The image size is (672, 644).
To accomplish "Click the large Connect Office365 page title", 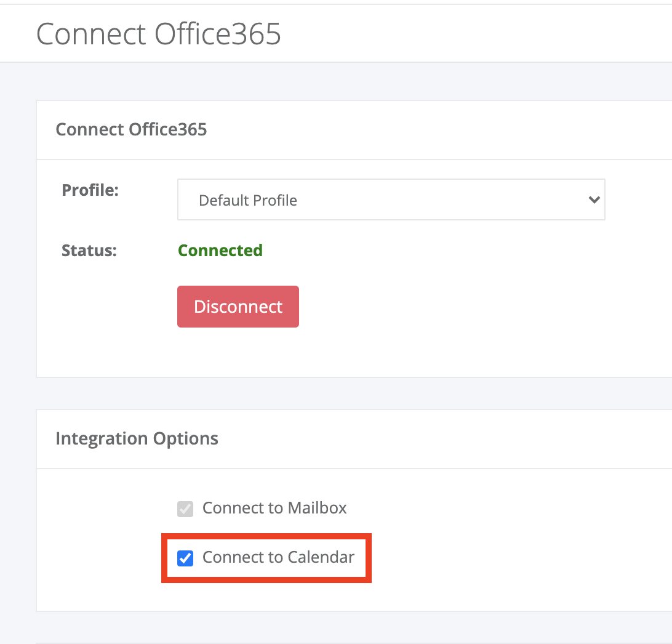I will pos(159,34).
